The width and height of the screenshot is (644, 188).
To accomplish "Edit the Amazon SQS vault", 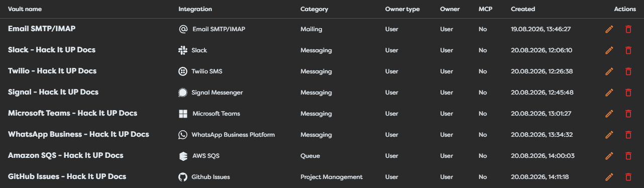I will pos(609,156).
